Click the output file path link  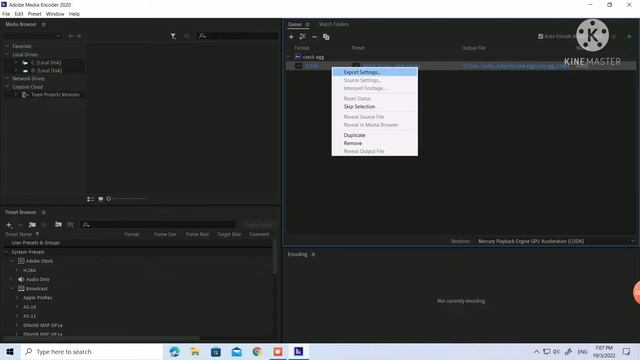coord(516,66)
